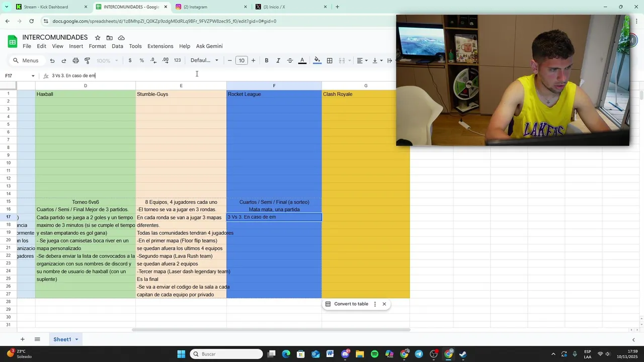Screen dimensions: 644x362
Task: Open Spotify from the taskbar
Action: pyautogui.click(x=374, y=354)
